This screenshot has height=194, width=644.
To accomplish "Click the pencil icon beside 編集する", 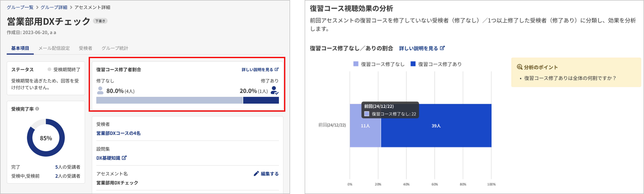I will coord(256,174).
